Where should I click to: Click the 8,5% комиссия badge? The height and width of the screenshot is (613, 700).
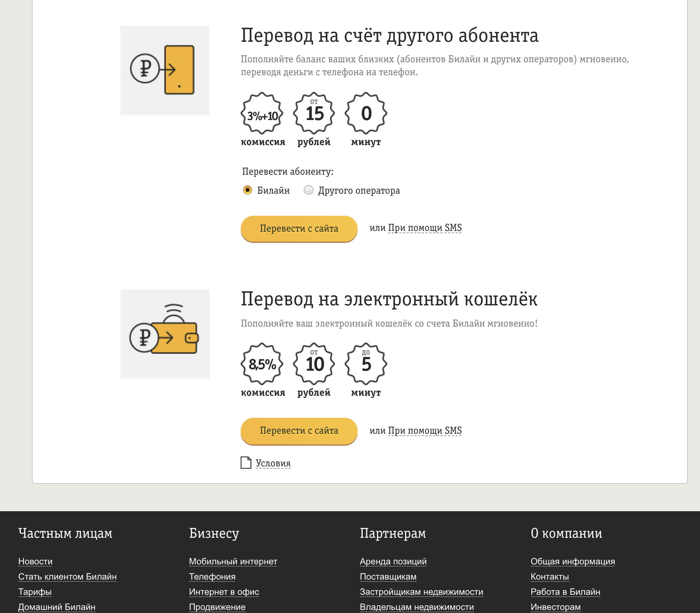coord(262,365)
